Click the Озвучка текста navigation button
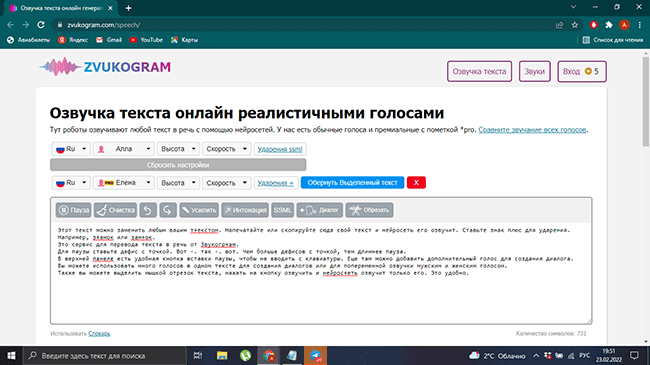650x365 pixels. 479,71
